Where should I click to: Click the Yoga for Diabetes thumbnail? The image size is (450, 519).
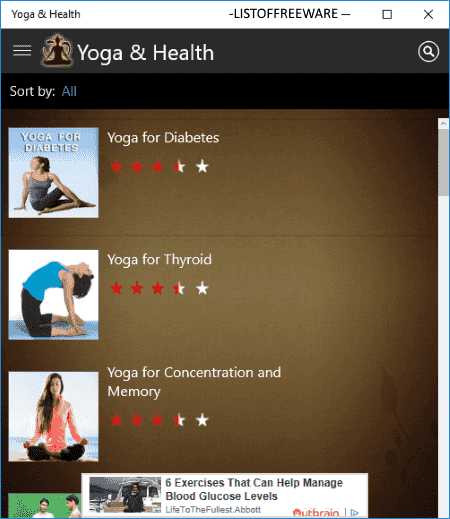[x=53, y=172]
